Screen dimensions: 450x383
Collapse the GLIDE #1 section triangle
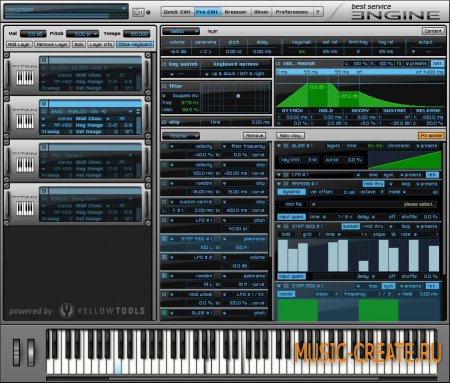tap(279, 146)
